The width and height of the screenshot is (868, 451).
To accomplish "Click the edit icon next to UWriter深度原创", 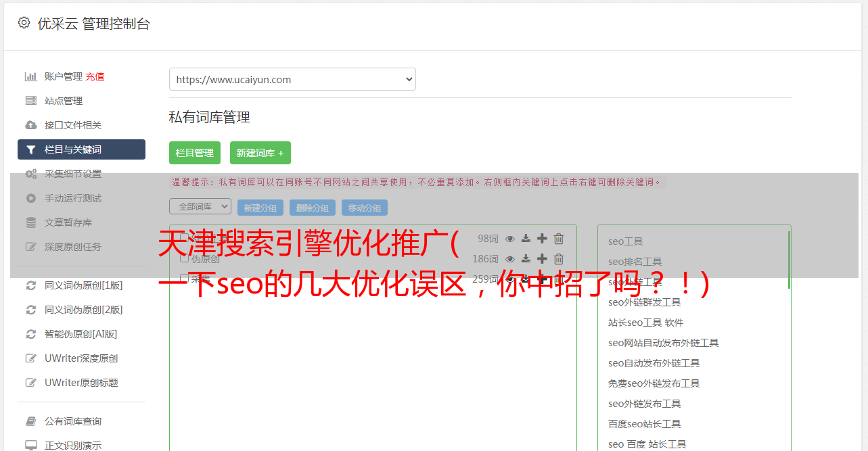I will (31, 358).
